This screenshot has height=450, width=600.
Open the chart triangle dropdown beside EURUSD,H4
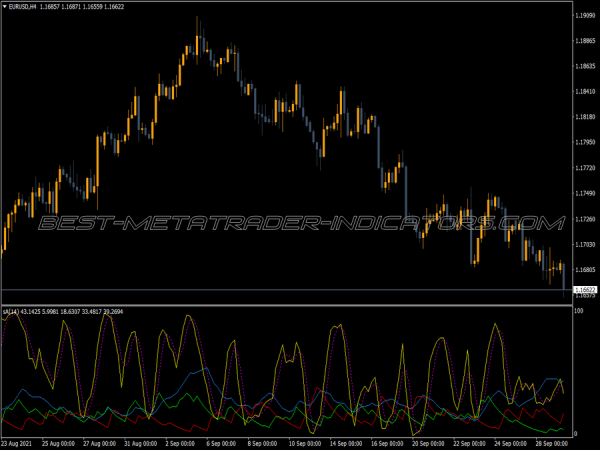point(5,7)
